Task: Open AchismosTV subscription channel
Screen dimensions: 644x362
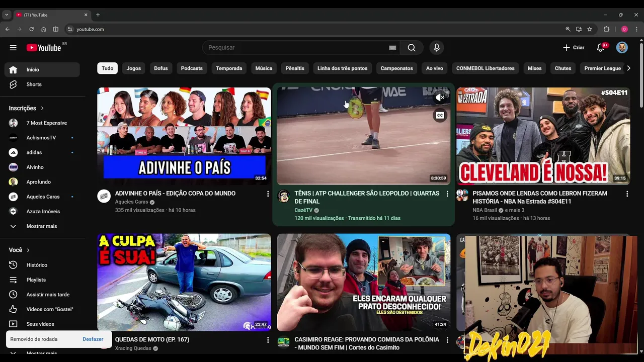Action: (x=42, y=138)
